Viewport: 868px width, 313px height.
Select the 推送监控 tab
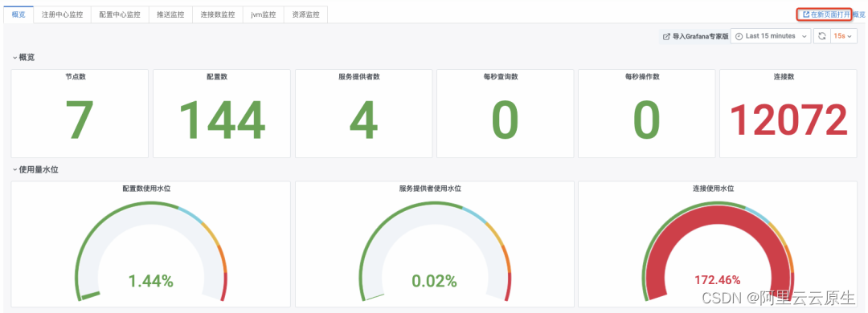point(170,15)
